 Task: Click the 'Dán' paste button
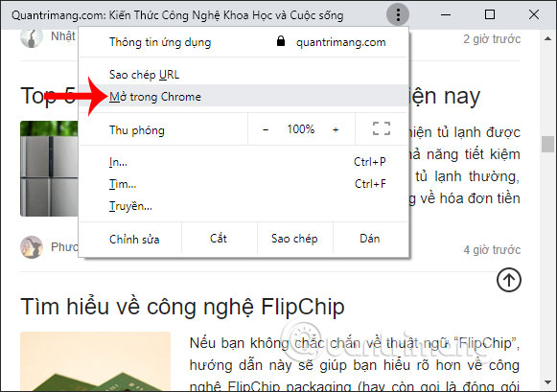click(370, 239)
